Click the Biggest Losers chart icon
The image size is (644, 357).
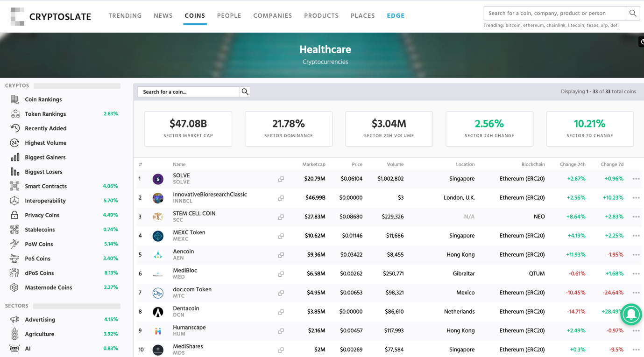[15, 172]
